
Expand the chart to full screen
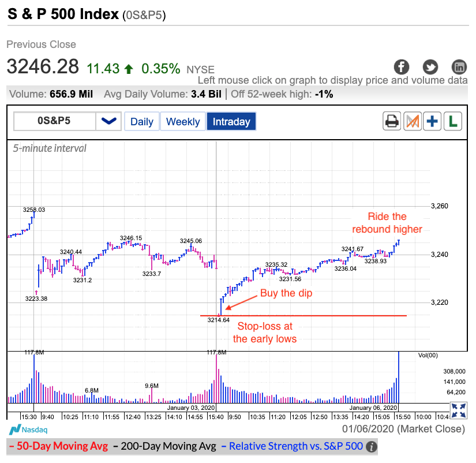(x=458, y=410)
